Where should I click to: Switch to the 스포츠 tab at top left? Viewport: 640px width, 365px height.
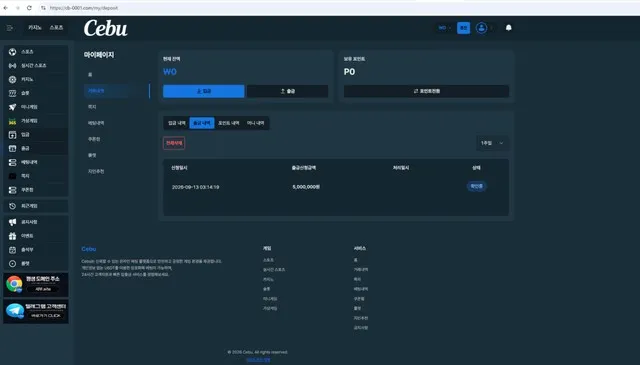(x=56, y=28)
